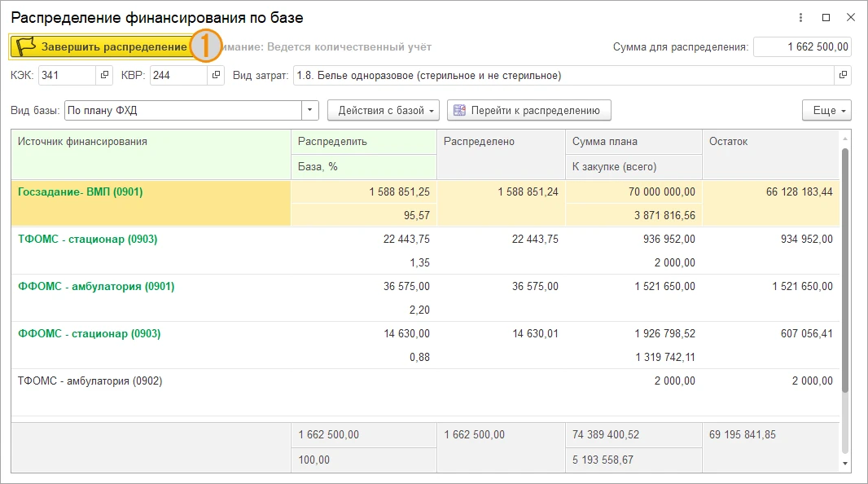868x484 pixels.
Task: Click the Источник финансирования column header
Action: 151,155
